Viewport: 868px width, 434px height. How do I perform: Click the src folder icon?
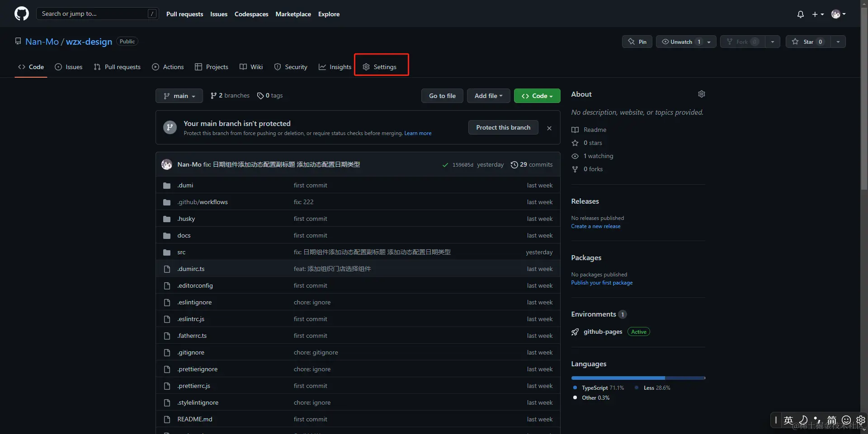[x=167, y=252]
